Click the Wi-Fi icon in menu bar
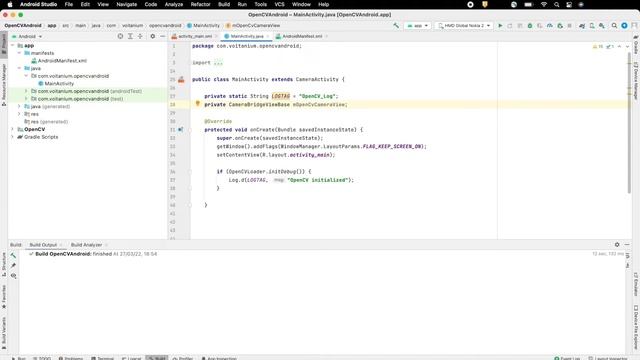 [544, 4]
